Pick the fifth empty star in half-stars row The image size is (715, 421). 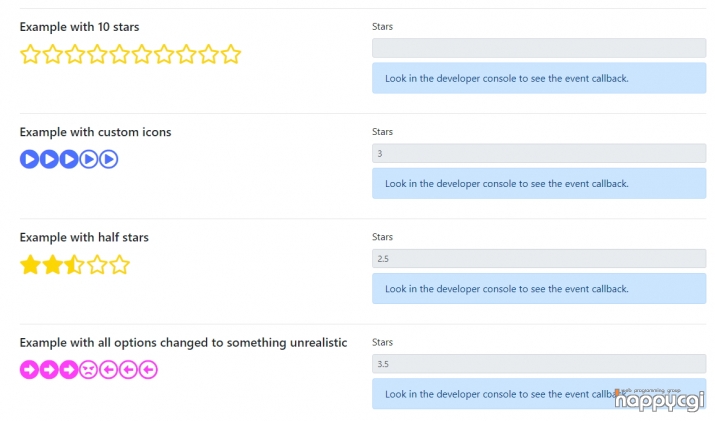(x=119, y=265)
